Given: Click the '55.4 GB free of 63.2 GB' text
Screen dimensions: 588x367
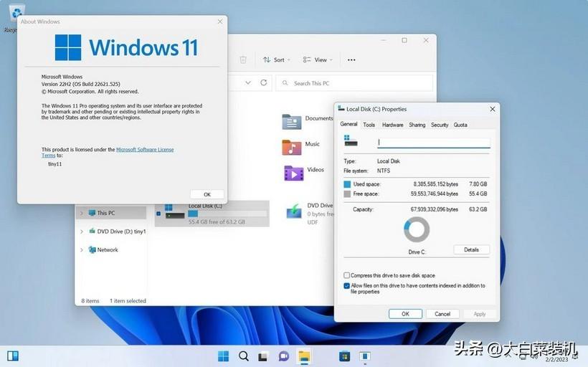Looking at the screenshot, I should tap(217, 222).
